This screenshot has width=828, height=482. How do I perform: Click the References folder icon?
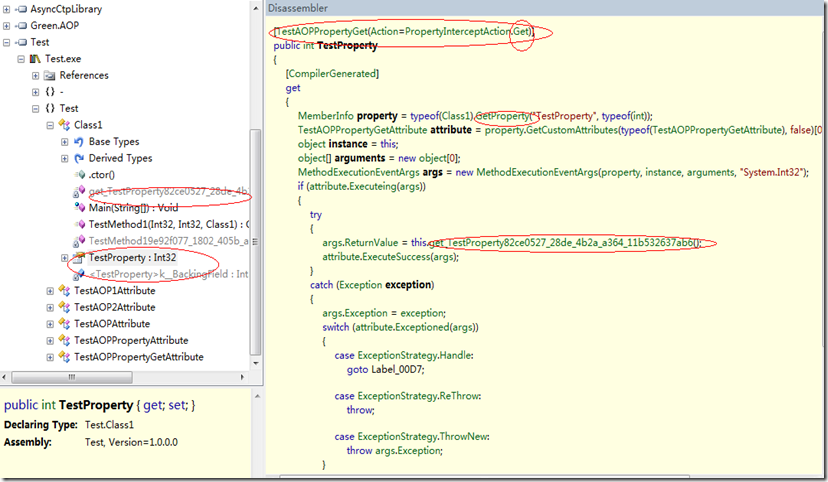point(50,75)
